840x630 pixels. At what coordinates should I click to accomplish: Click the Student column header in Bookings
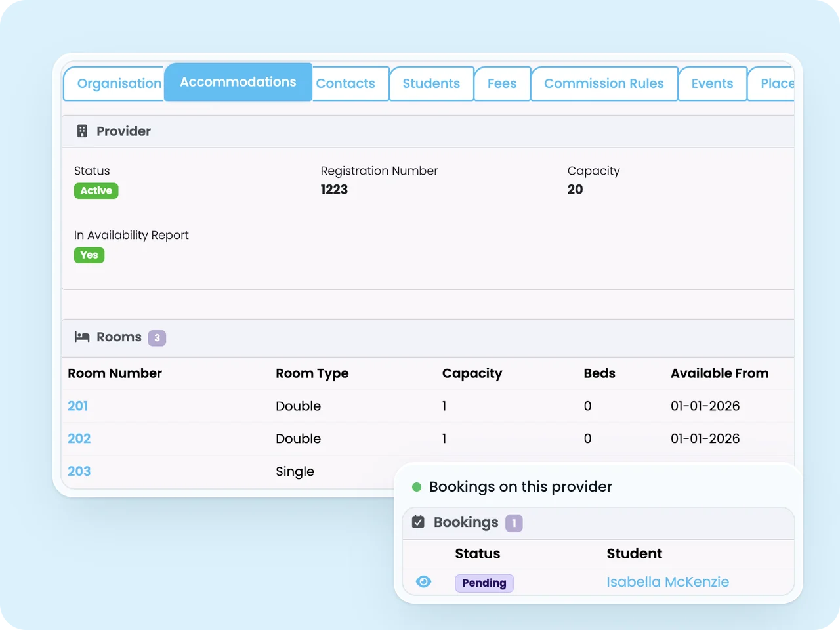[634, 554]
